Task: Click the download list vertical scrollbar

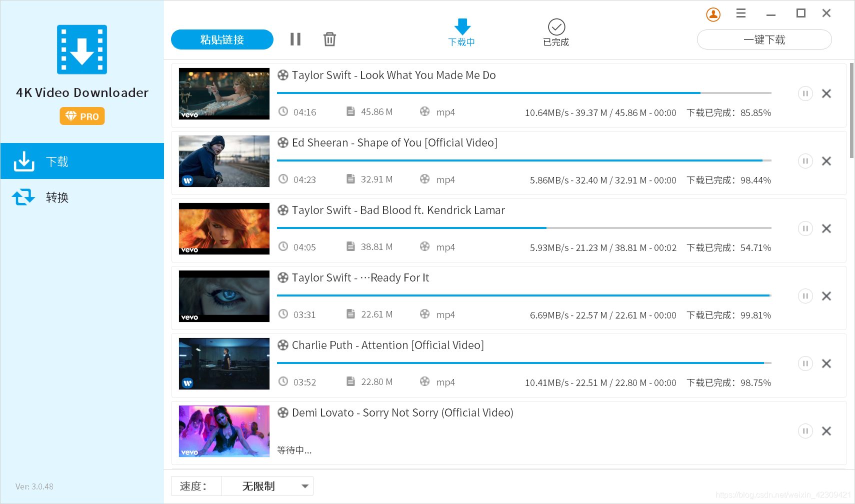Action: pyautogui.click(x=851, y=110)
